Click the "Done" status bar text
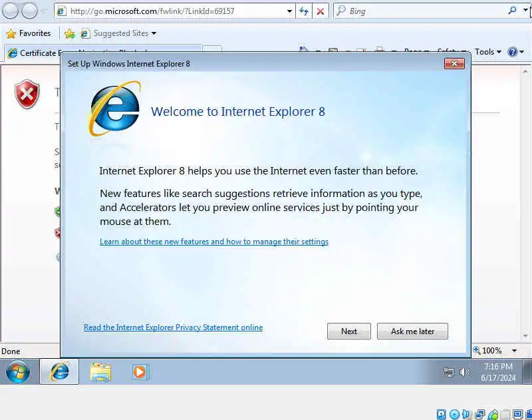532x420 pixels. pyautogui.click(x=11, y=351)
